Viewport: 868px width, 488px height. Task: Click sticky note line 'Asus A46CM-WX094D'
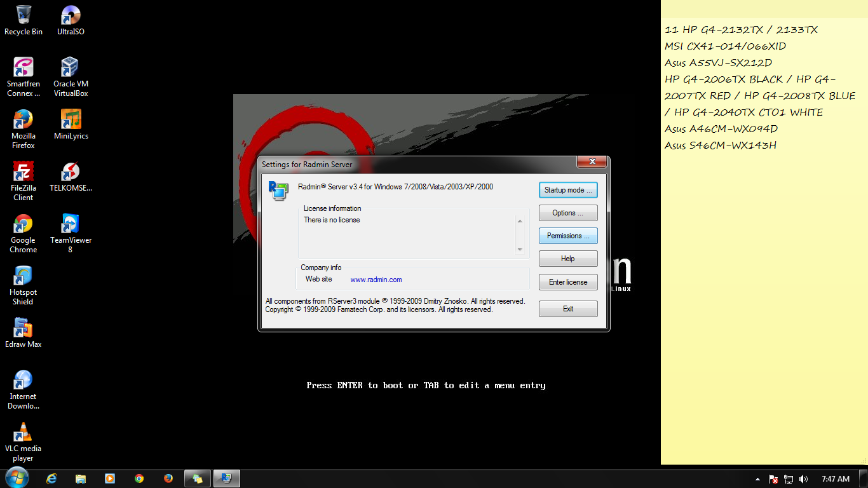[x=721, y=129]
